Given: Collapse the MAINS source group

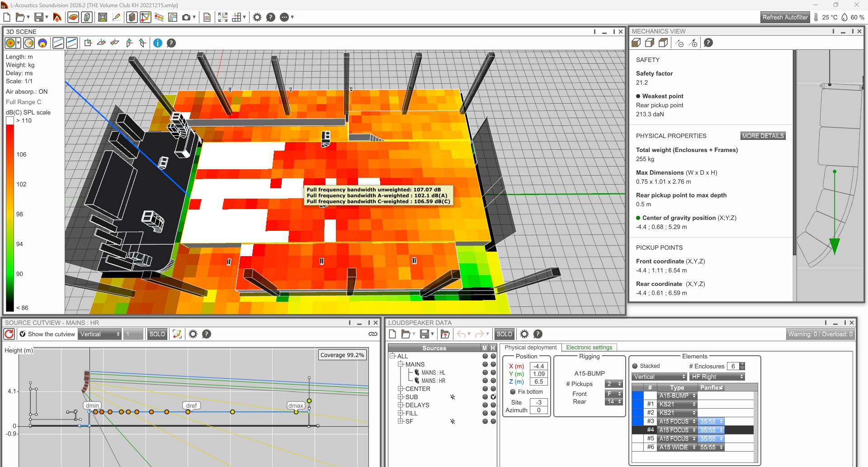Looking at the screenshot, I should click(400, 364).
